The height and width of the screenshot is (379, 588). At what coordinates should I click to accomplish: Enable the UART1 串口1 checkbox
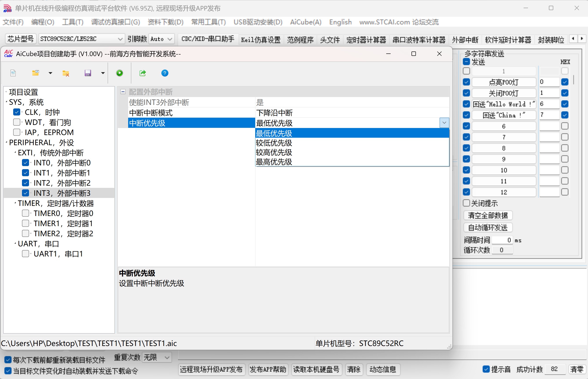point(25,253)
